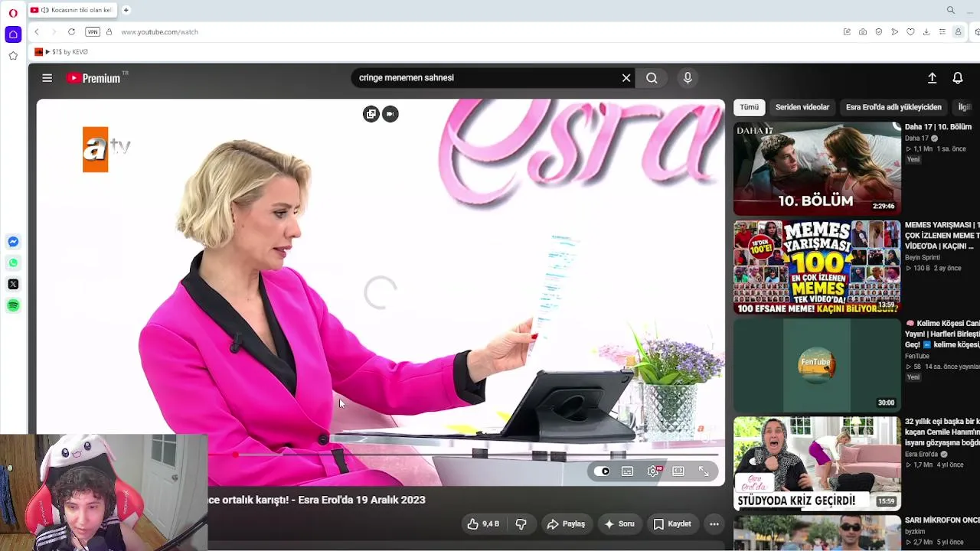The width and height of the screenshot is (980, 551).
Task: Take a snapshot with camera icon
Action: pos(863,32)
